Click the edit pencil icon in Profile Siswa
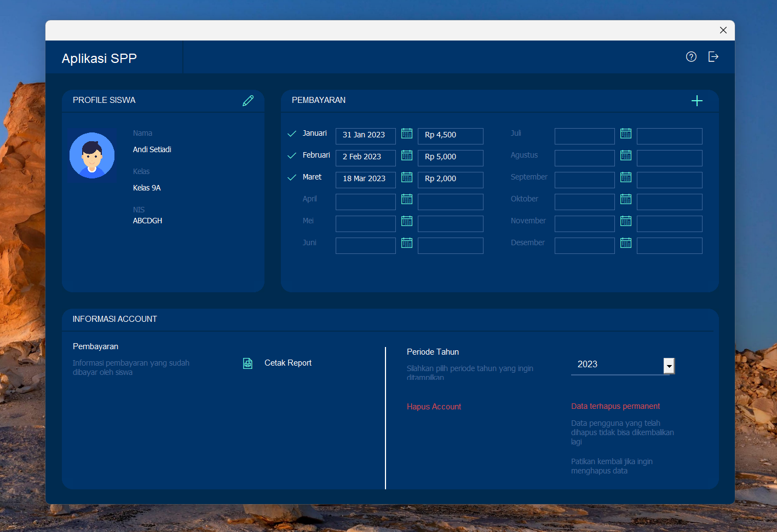This screenshot has width=777, height=532. [248, 101]
